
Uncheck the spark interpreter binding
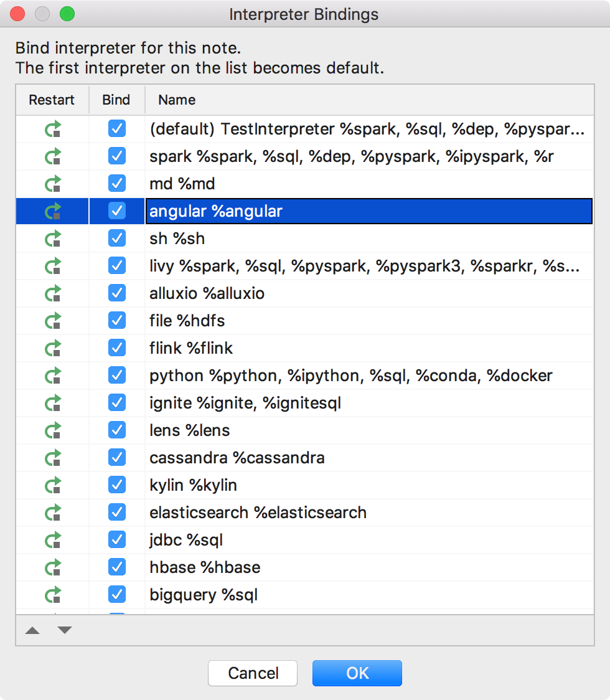pyautogui.click(x=116, y=156)
